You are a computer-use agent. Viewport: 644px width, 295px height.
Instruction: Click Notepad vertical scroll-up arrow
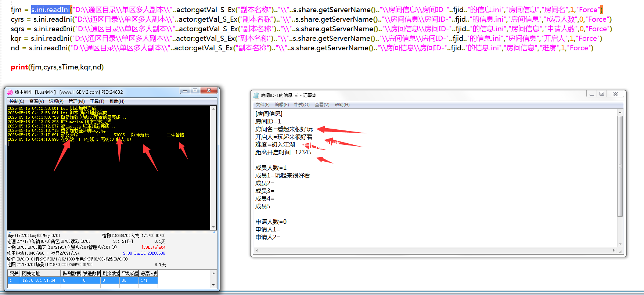(620, 112)
